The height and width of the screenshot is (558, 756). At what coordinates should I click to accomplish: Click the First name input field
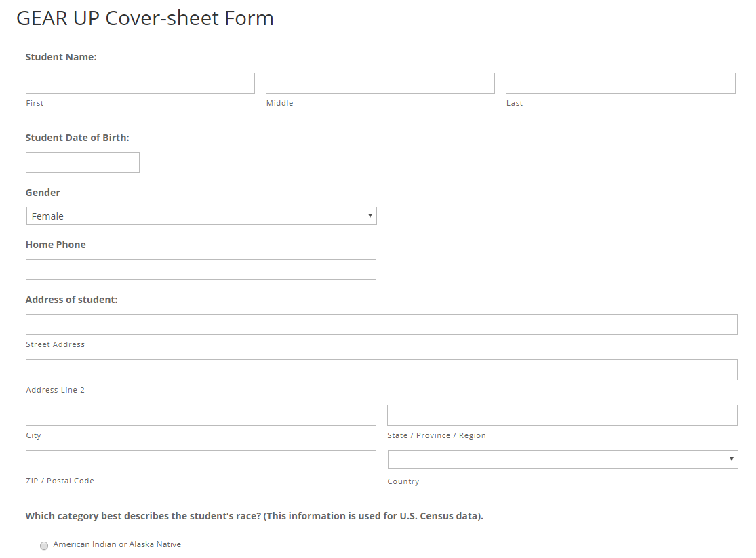pyautogui.click(x=140, y=83)
